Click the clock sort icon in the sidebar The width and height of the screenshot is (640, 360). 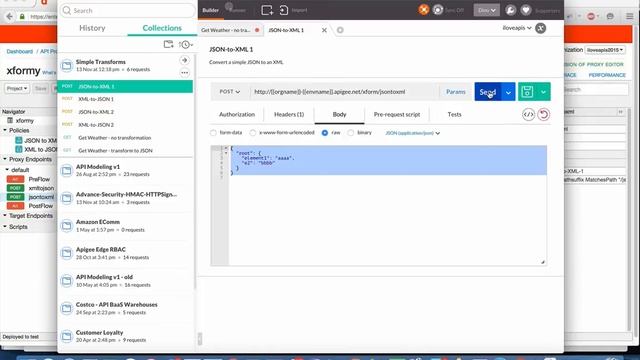186,44
